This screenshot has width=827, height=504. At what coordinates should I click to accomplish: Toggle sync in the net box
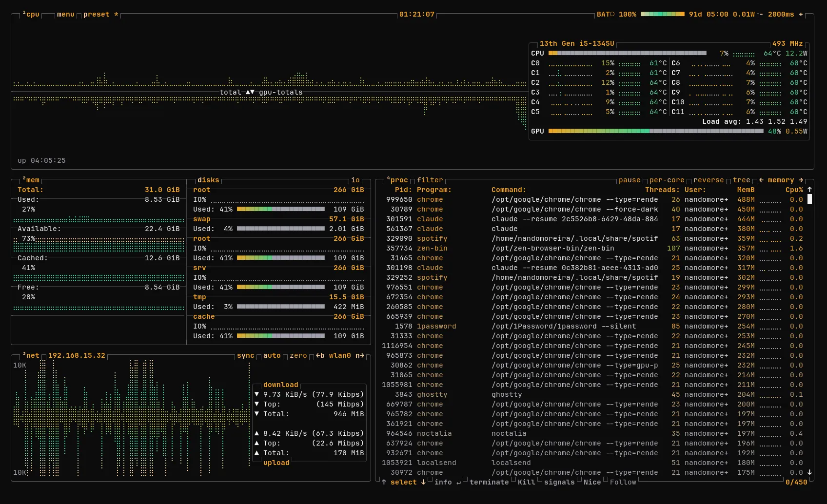tap(245, 355)
